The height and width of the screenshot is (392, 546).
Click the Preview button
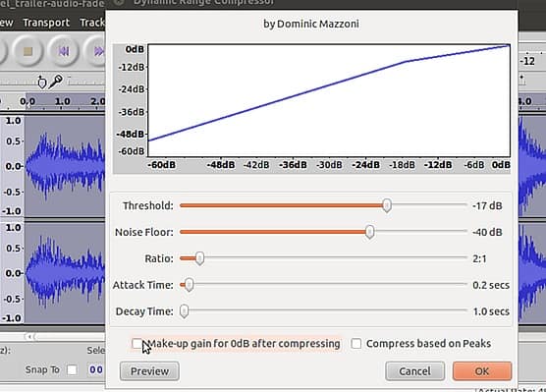[149, 371]
